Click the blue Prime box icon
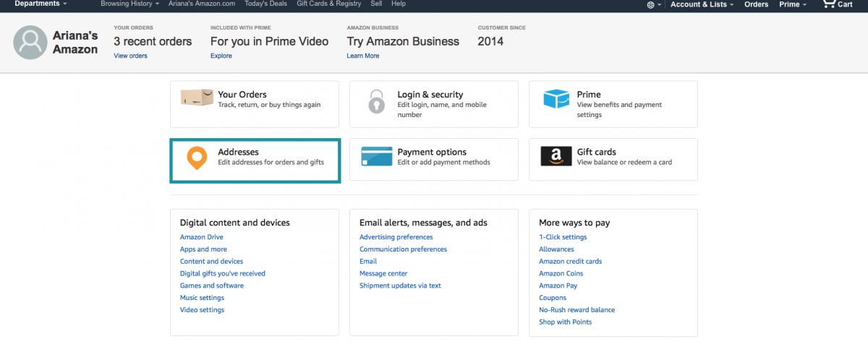868x347 pixels. [x=556, y=99]
